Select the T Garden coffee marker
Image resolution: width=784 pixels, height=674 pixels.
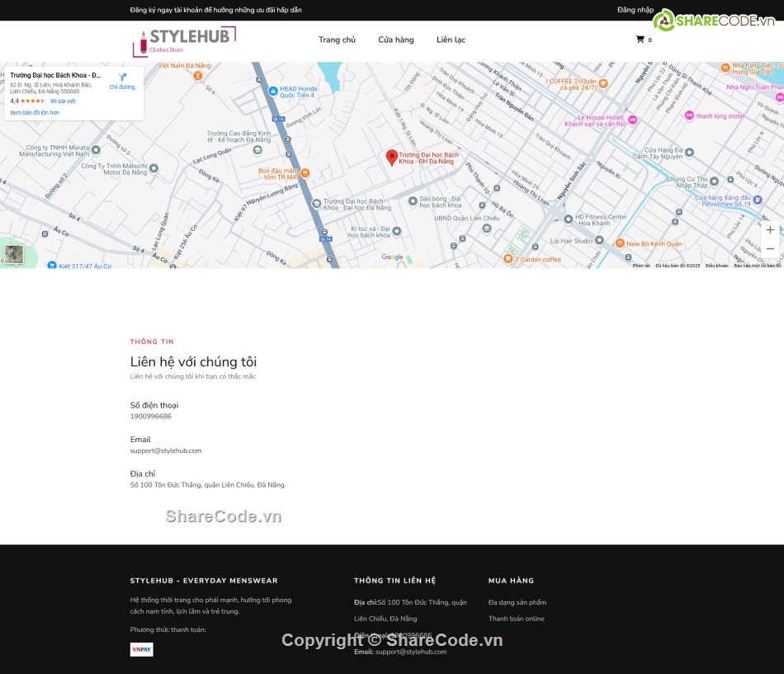(508, 258)
